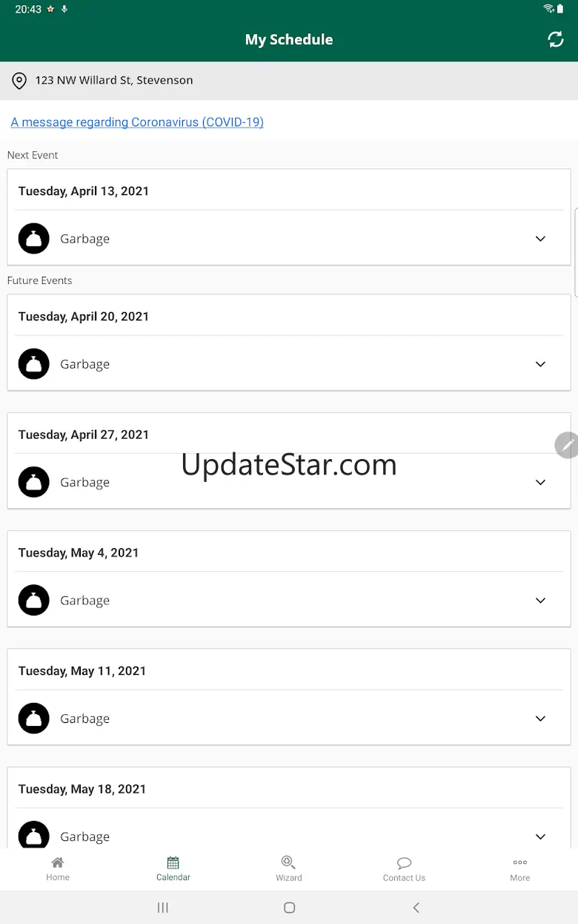The image size is (578, 924).
Task: Open the Wizard tab
Action: click(289, 869)
